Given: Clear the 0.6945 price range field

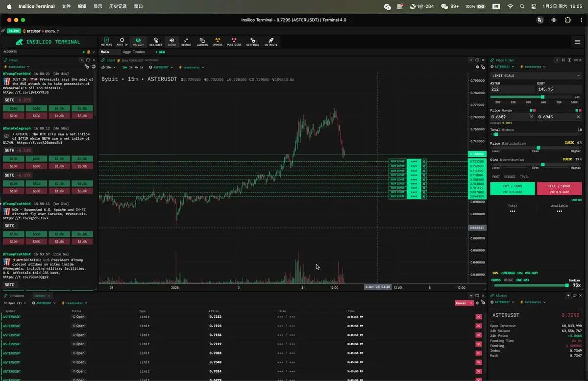Looking at the screenshot, I should pyautogui.click(x=578, y=117).
